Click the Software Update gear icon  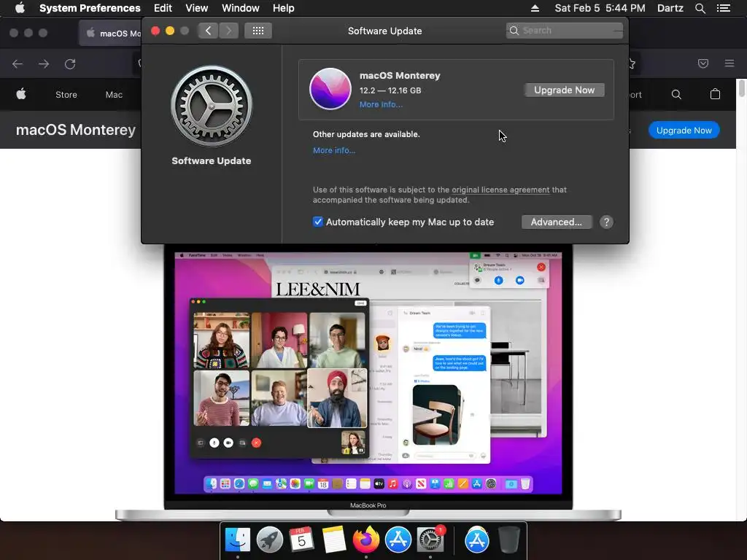[x=212, y=106]
